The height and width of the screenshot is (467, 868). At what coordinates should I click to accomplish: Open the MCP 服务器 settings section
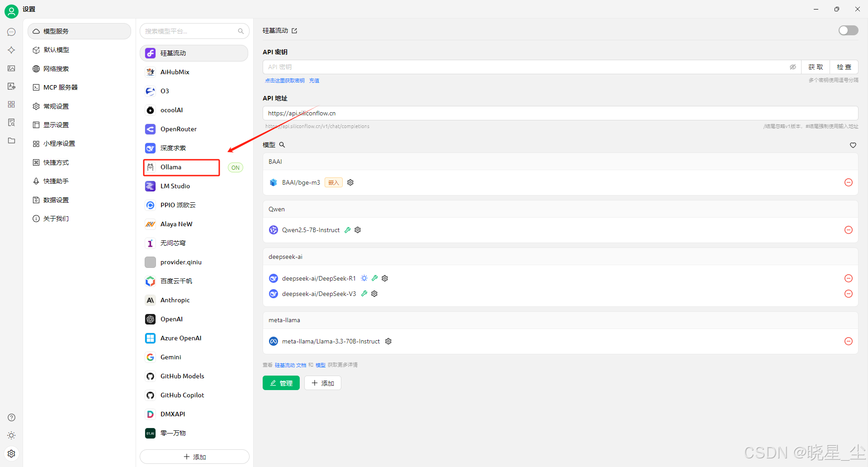(79, 87)
